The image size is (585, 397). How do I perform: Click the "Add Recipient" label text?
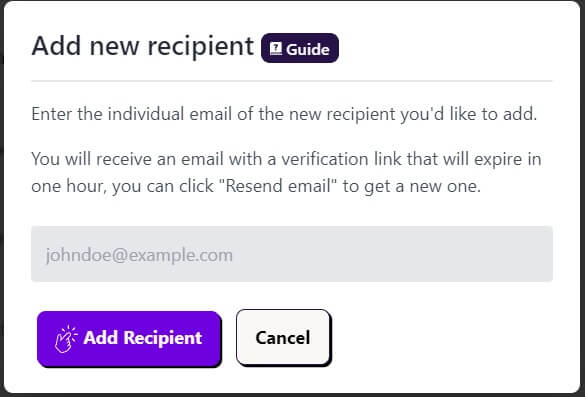pyautogui.click(x=143, y=338)
